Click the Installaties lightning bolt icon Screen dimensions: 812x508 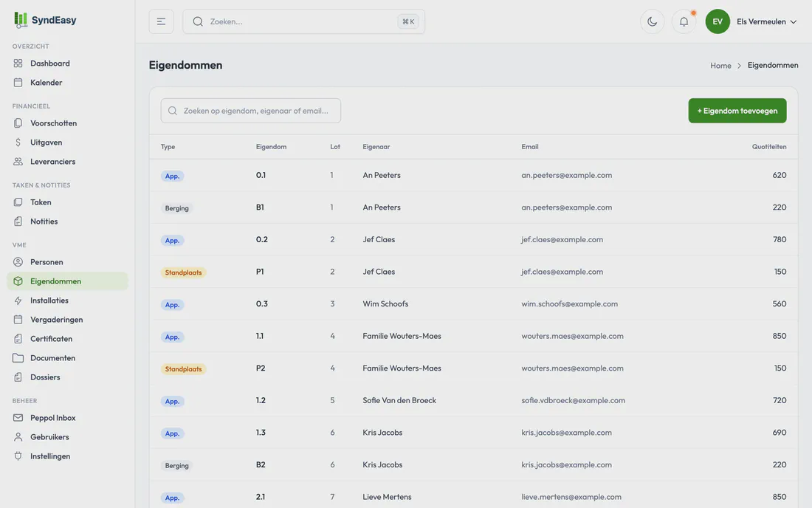[18, 301]
